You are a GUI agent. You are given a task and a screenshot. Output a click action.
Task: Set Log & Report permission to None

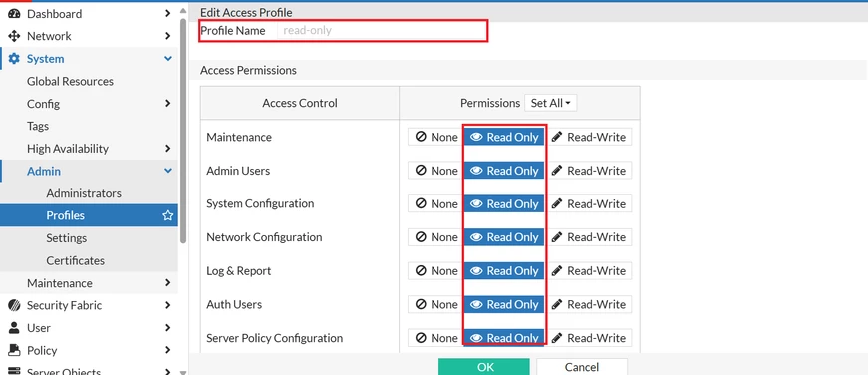click(x=436, y=271)
